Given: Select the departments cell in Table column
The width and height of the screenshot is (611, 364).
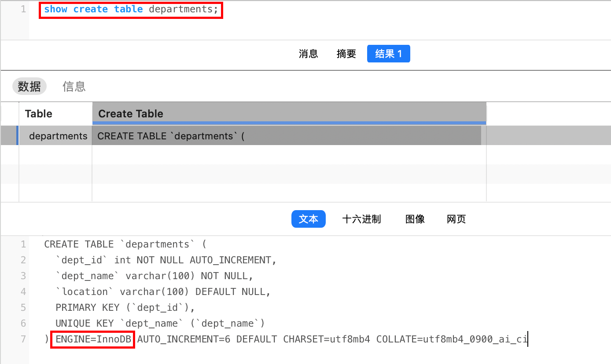Looking at the screenshot, I should (56, 136).
